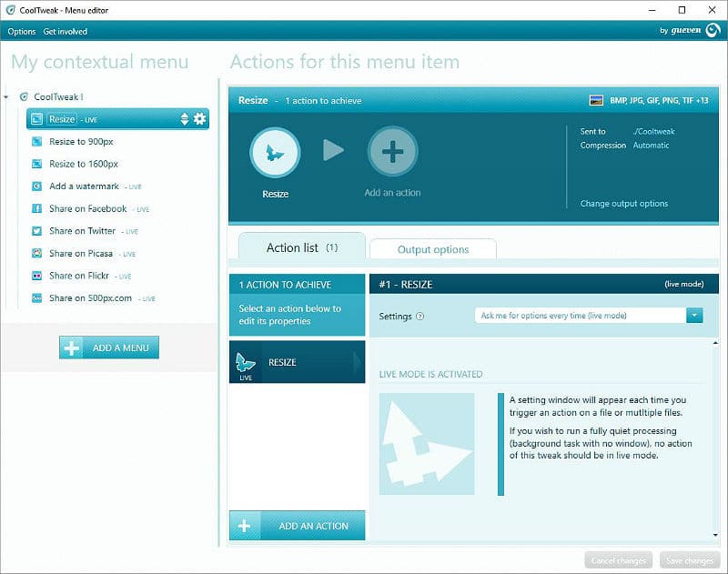Click the scrollbar up arrow in settings panel

click(x=715, y=343)
